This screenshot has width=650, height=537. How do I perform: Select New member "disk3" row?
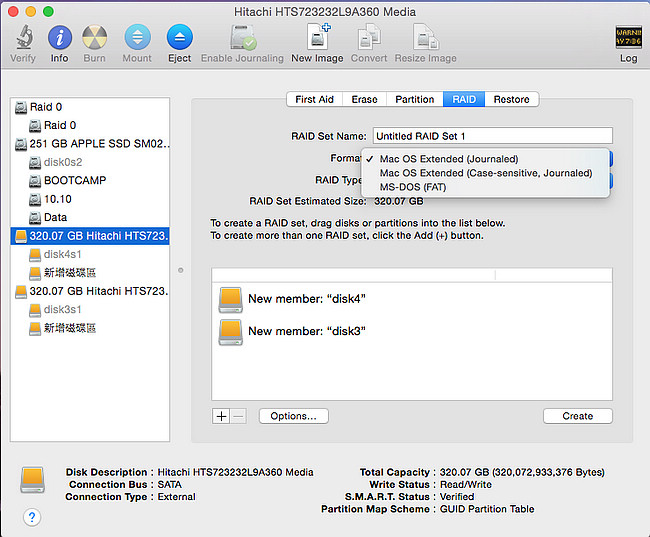412,331
